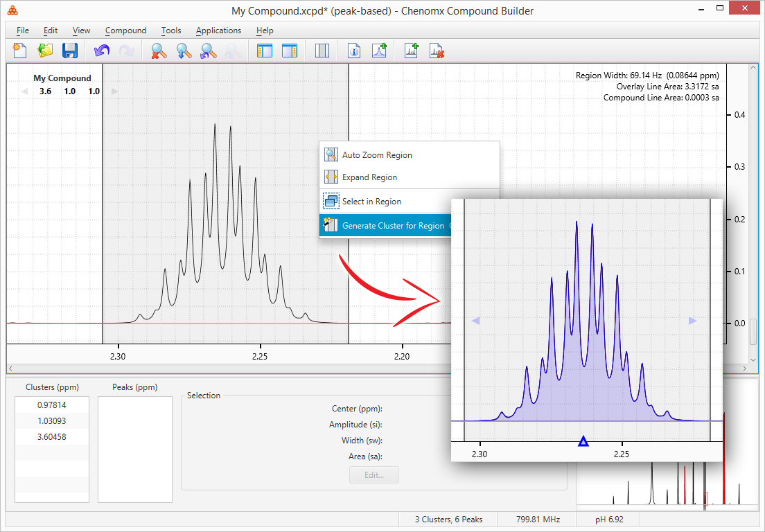Open a compound file from folder

[x=45, y=51]
